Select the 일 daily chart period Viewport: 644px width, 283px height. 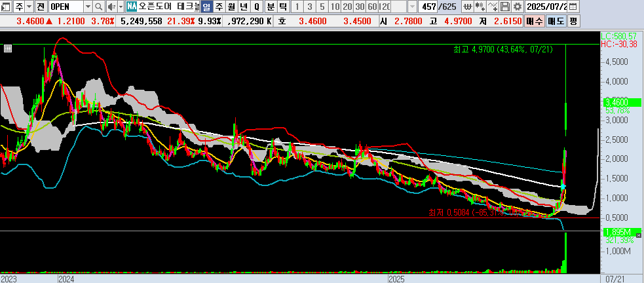[206, 7]
